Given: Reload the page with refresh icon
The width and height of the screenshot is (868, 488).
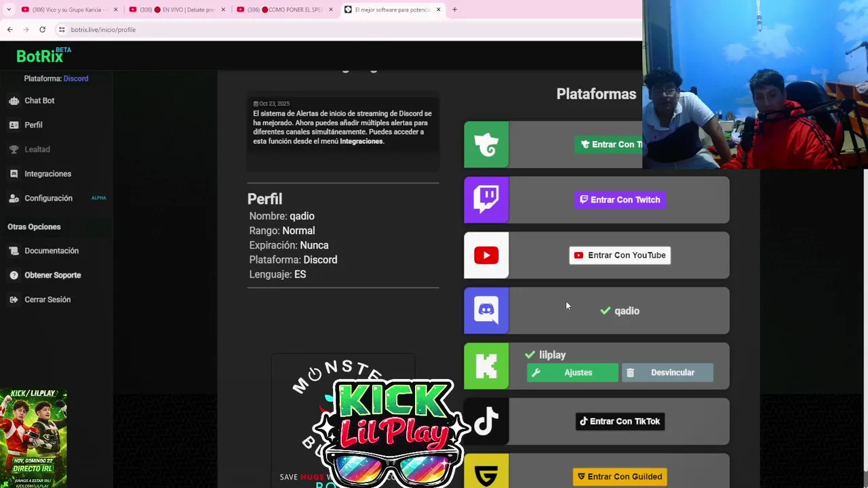Looking at the screenshot, I should [42, 29].
